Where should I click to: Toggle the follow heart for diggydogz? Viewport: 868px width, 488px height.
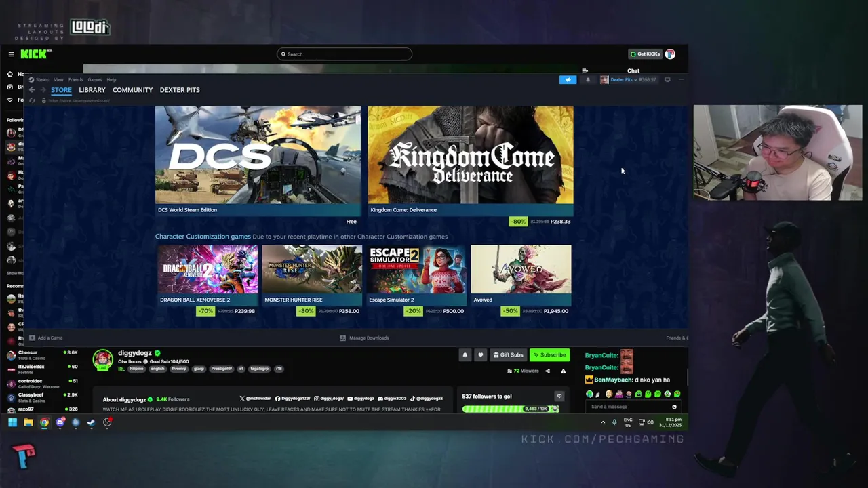coord(480,354)
